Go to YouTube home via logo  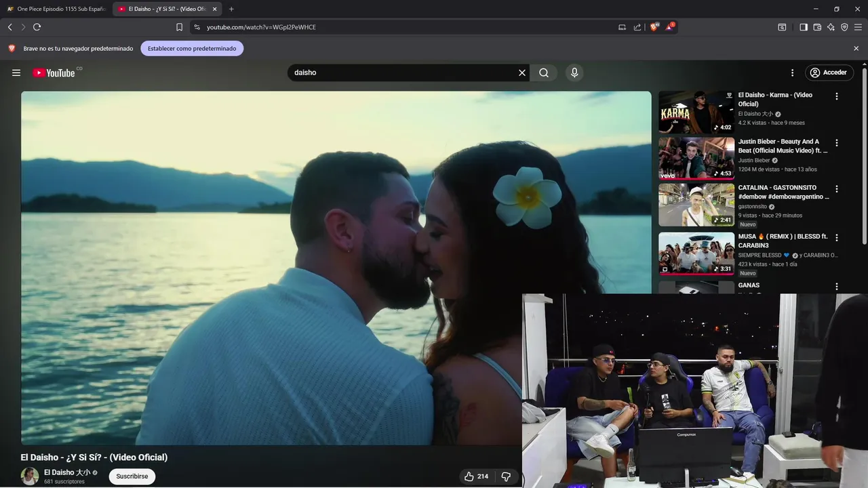coord(54,73)
